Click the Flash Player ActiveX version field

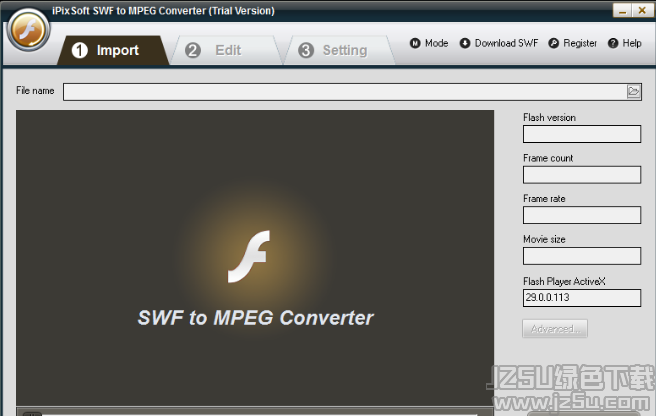[582, 298]
